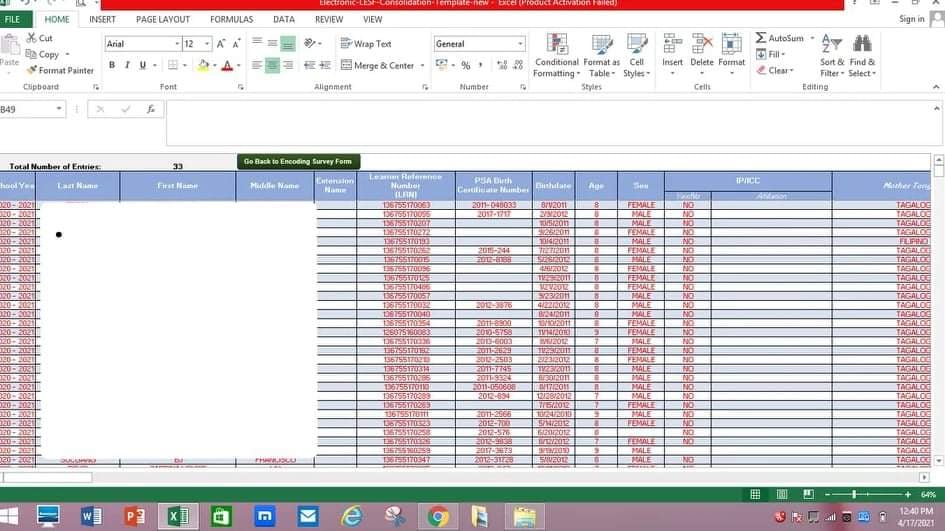Image resolution: width=945 pixels, height=531 pixels.
Task: Click Increase Indent icon
Action: [x=325, y=65]
